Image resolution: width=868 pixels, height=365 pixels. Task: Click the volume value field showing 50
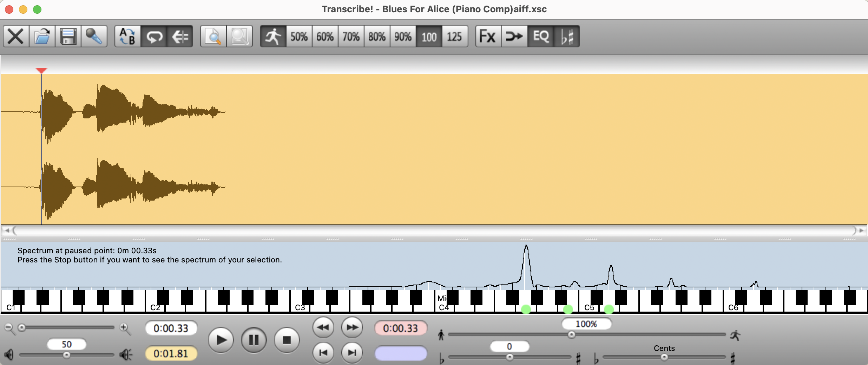pos(67,344)
